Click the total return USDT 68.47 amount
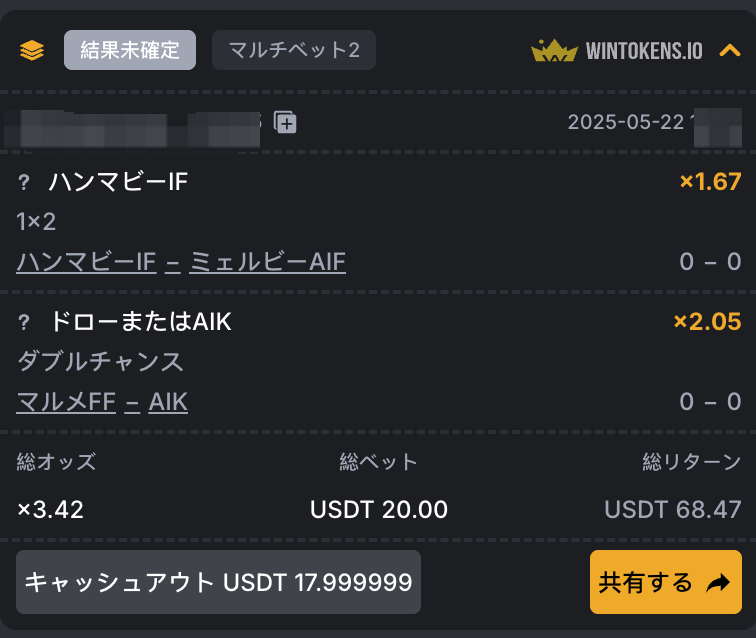756x638 pixels. [x=673, y=510]
